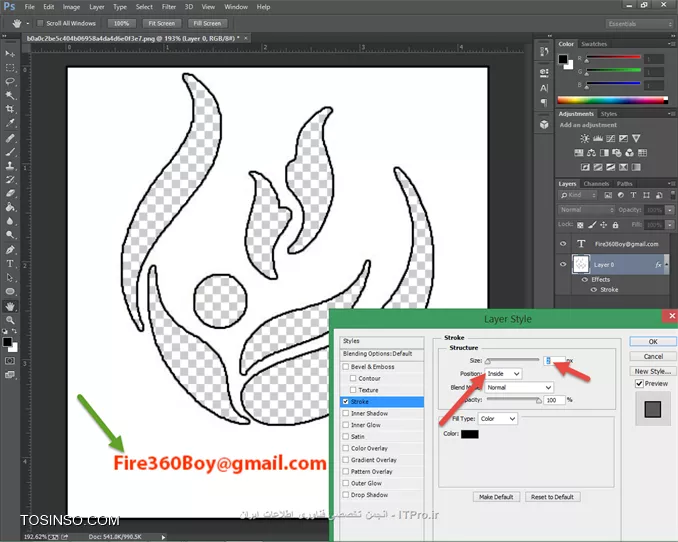Enable Inner Shadow checkbox
The height and width of the screenshot is (542, 678).
[345, 413]
